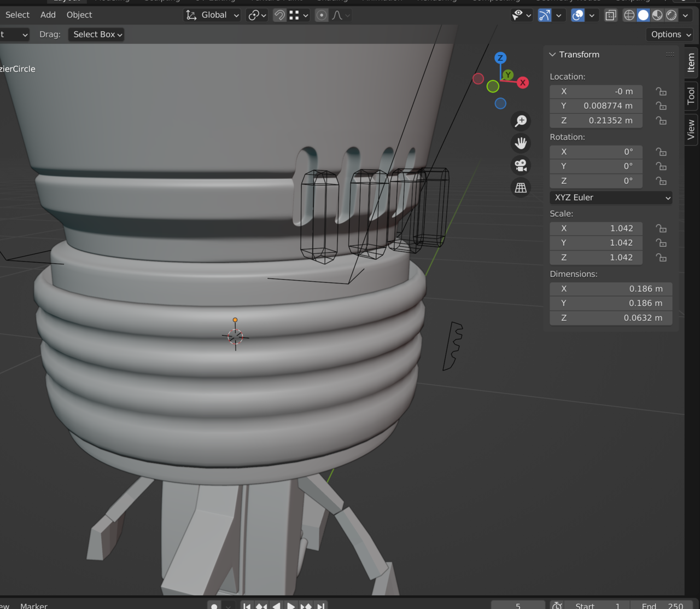Viewport: 700px width, 609px height.
Task: Click the Options button in viewport header
Action: click(669, 34)
